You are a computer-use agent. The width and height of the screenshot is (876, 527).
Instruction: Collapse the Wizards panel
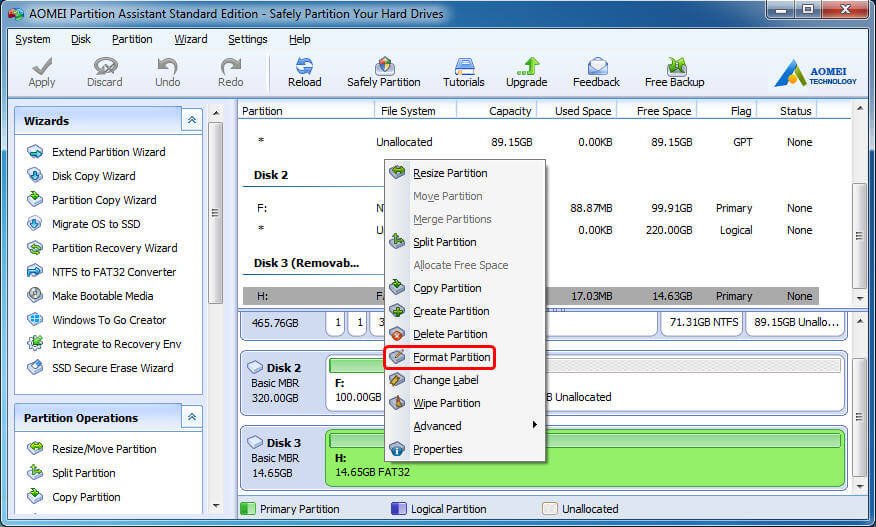pos(192,120)
